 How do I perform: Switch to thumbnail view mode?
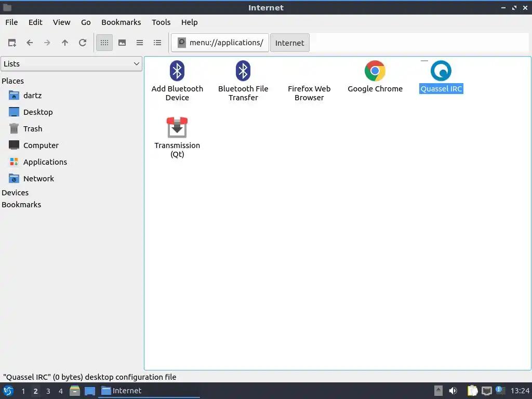[122, 43]
